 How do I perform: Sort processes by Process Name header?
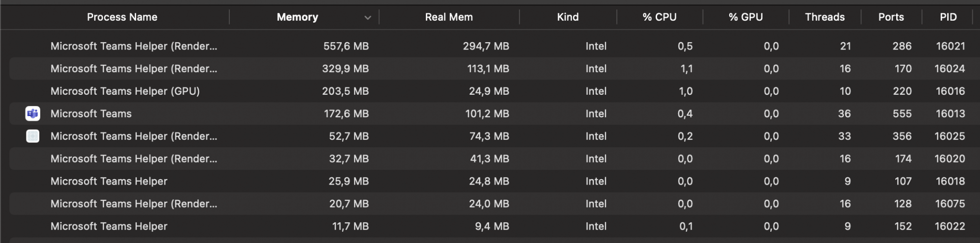(x=122, y=17)
